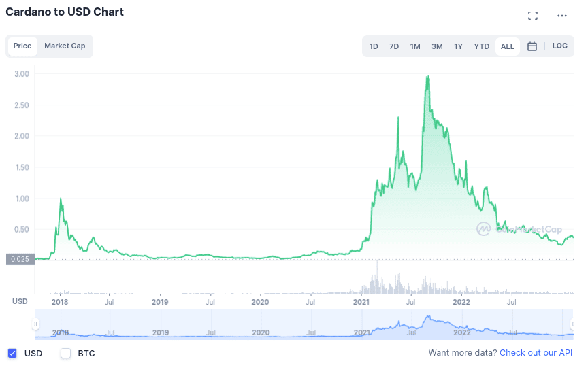Click the 2018 label on the x-axis
The width and height of the screenshot is (588, 376).
point(60,302)
